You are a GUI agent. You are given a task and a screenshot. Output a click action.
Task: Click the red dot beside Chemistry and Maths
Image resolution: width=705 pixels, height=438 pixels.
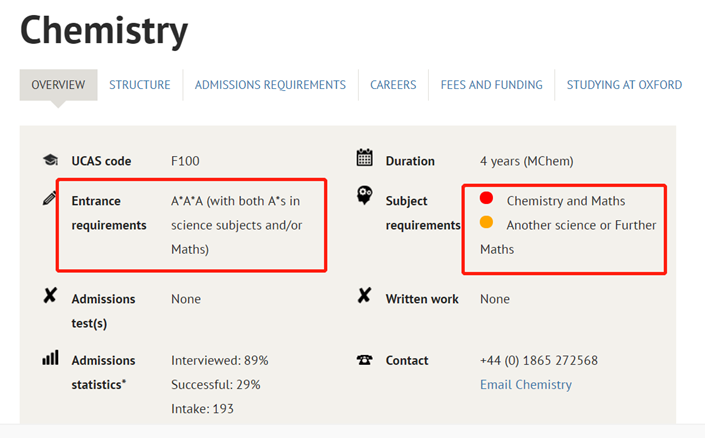tap(487, 199)
